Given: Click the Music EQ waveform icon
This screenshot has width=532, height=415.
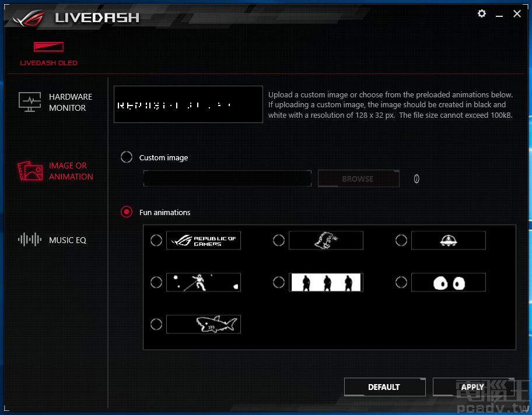Looking at the screenshot, I should (30, 240).
